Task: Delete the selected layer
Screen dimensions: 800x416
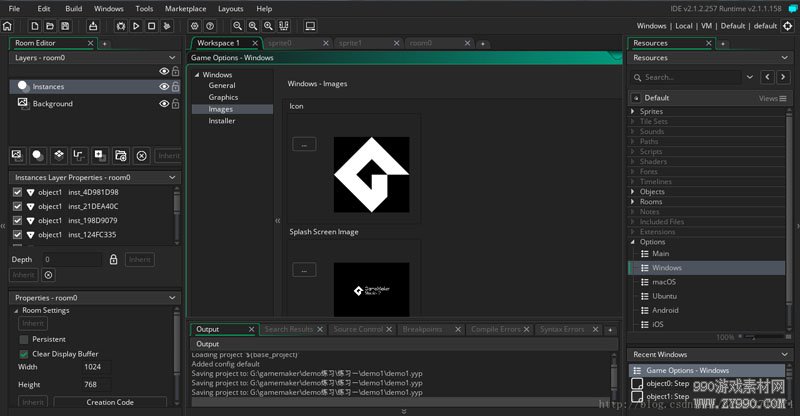Action: click(x=141, y=155)
